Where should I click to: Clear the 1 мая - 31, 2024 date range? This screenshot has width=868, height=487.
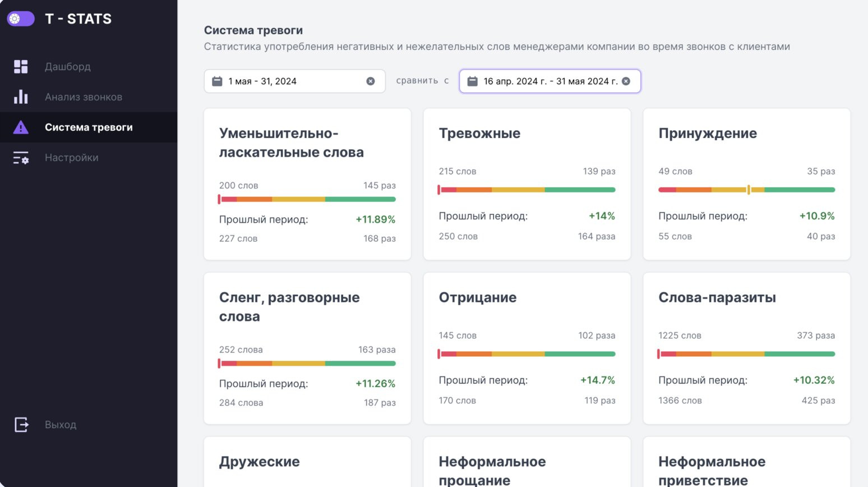(x=371, y=81)
